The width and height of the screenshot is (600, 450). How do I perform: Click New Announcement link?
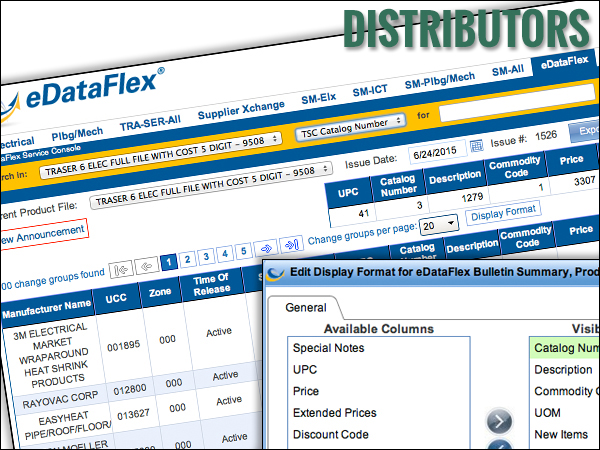point(42,234)
